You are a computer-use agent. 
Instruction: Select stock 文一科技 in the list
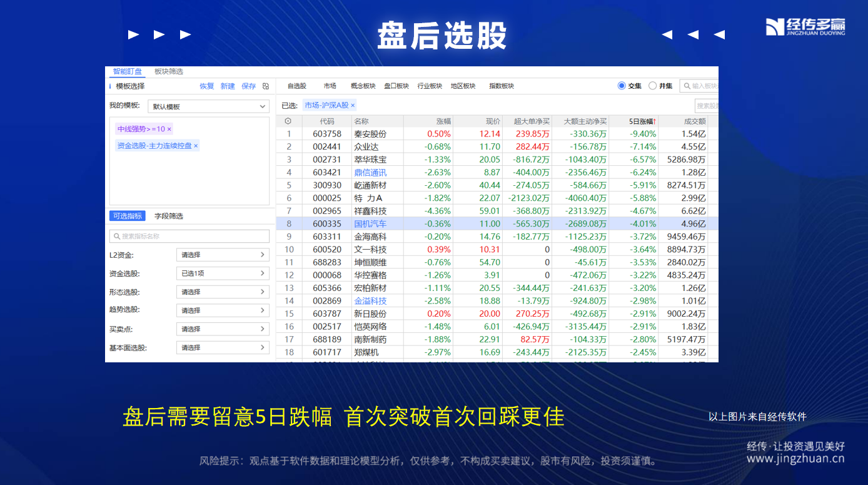(370, 249)
